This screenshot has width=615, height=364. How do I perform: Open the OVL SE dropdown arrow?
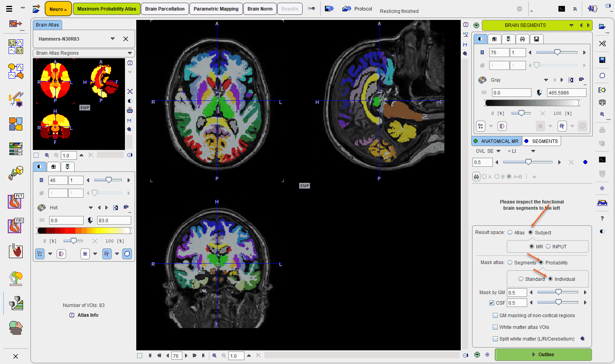pyautogui.click(x=499, y=151)
